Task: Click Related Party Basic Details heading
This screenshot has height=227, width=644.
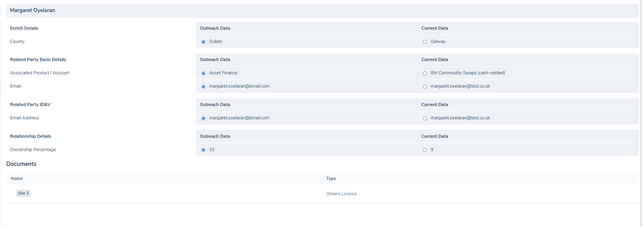Action: tap(38, 59)
